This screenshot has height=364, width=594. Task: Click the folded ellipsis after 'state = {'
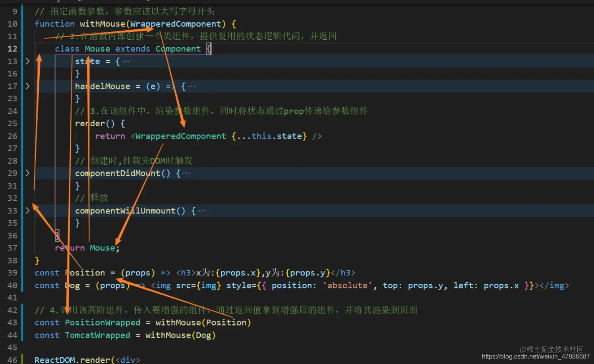click(x=126, y=61)
